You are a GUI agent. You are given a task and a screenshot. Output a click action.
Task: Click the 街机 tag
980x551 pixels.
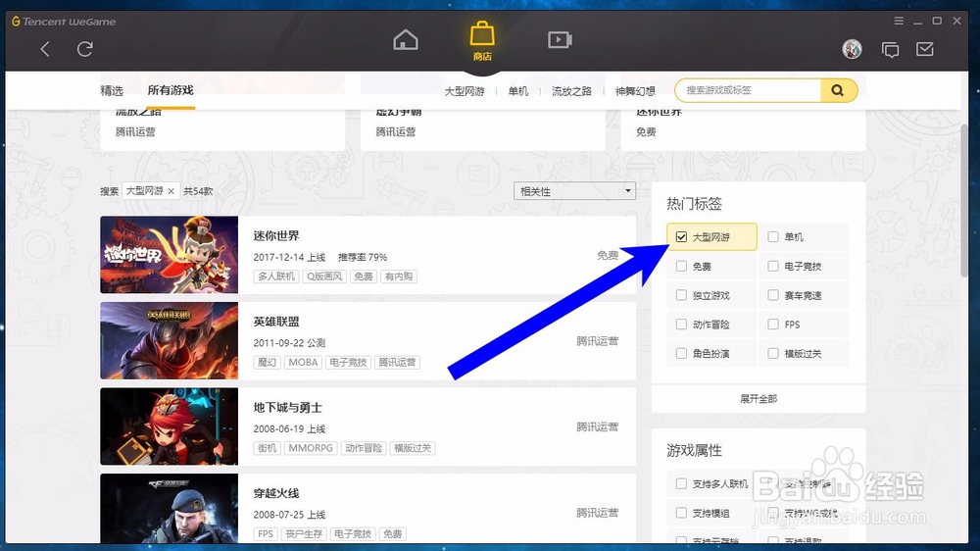tap(267, 448)
